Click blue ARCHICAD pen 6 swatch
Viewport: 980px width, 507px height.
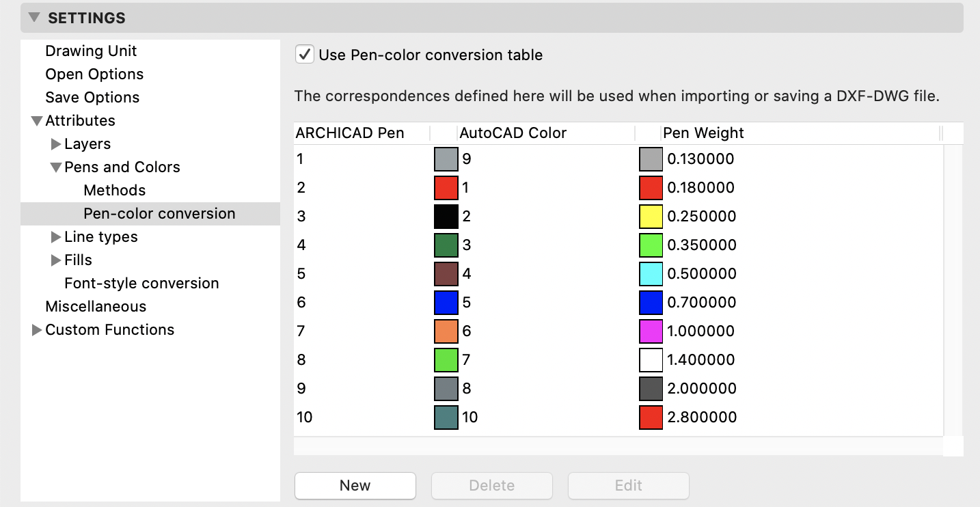coord(446,303)
